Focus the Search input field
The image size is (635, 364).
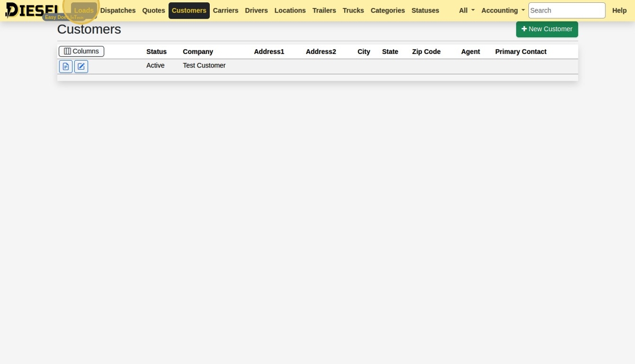point(566,11)
